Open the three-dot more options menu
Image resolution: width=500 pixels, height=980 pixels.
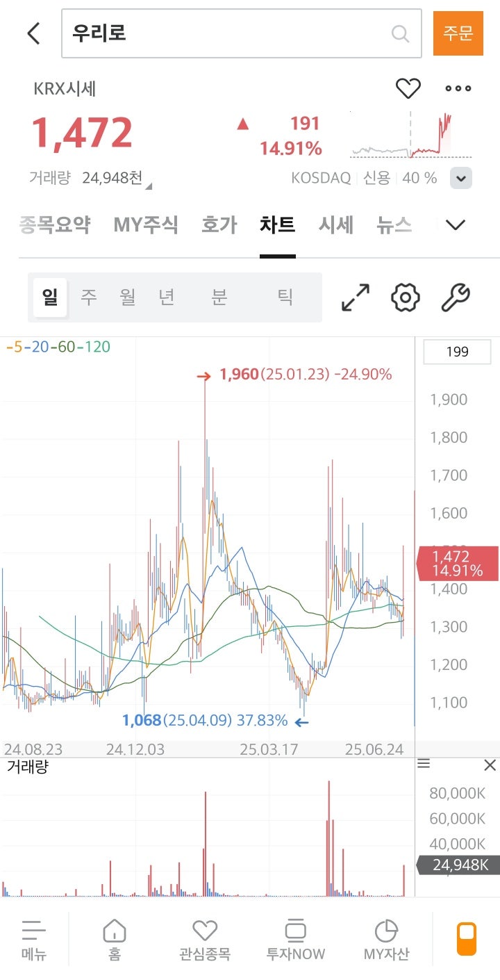458,88
